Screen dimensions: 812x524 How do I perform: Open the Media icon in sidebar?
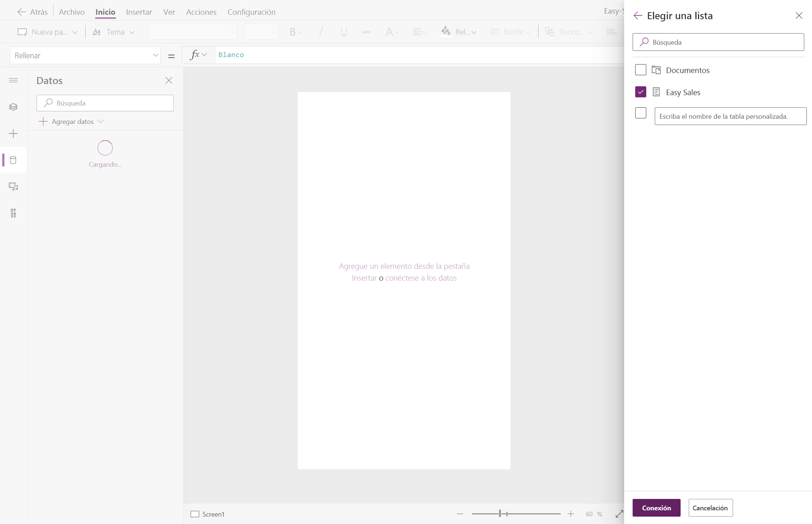(13, 187)
